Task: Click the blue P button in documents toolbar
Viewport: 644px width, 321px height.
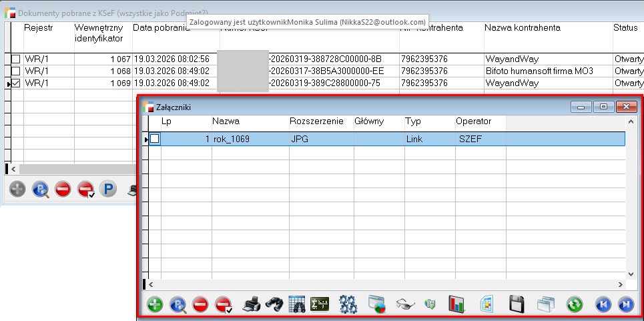Action: pyautogui.click(x=107, y=190)
